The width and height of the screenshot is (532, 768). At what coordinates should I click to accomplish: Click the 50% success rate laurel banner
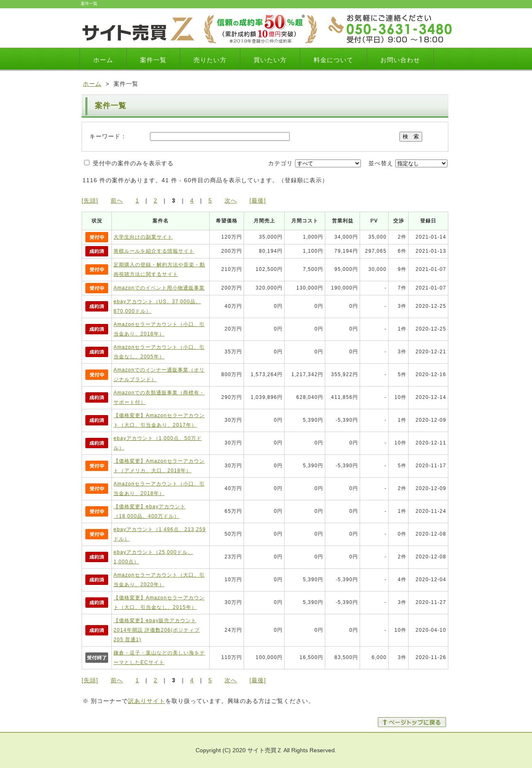[260, 29]
